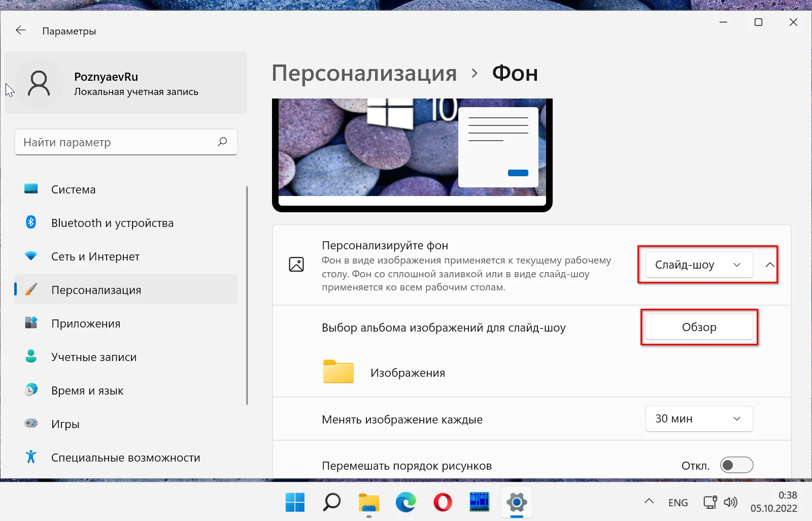Show hidden tray icons chevron
The height and width of the screenshot is (521, 812).
coord(649,501)
